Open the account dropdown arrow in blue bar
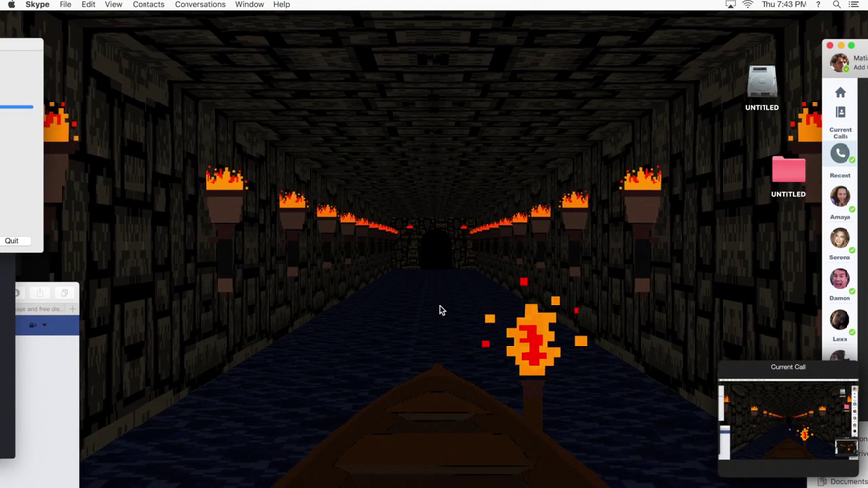Image resolution: width=868 pixels, height=488 pixels. (44, 325)
